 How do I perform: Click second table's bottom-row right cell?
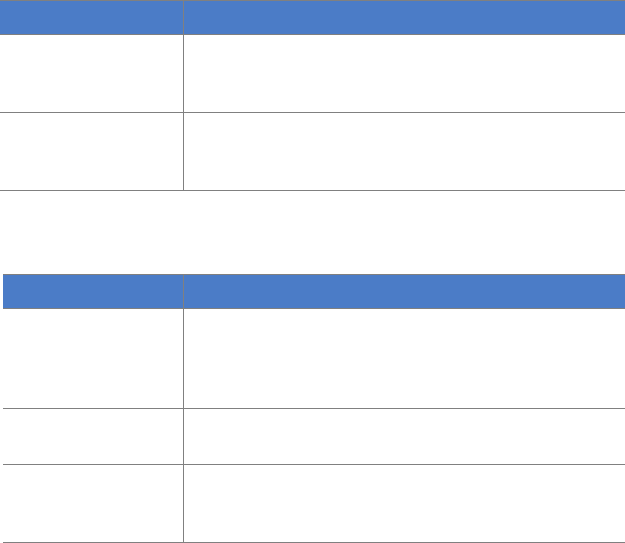pos(404,503)
